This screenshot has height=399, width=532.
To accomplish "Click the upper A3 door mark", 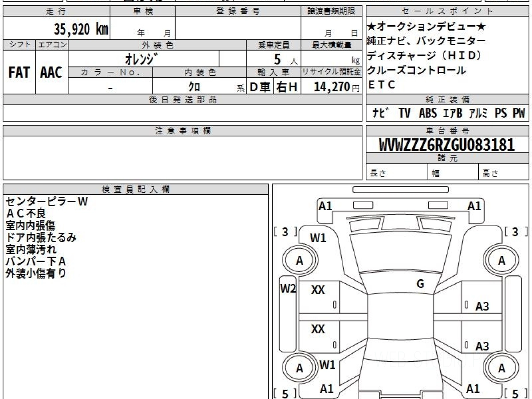I will 482,306.
